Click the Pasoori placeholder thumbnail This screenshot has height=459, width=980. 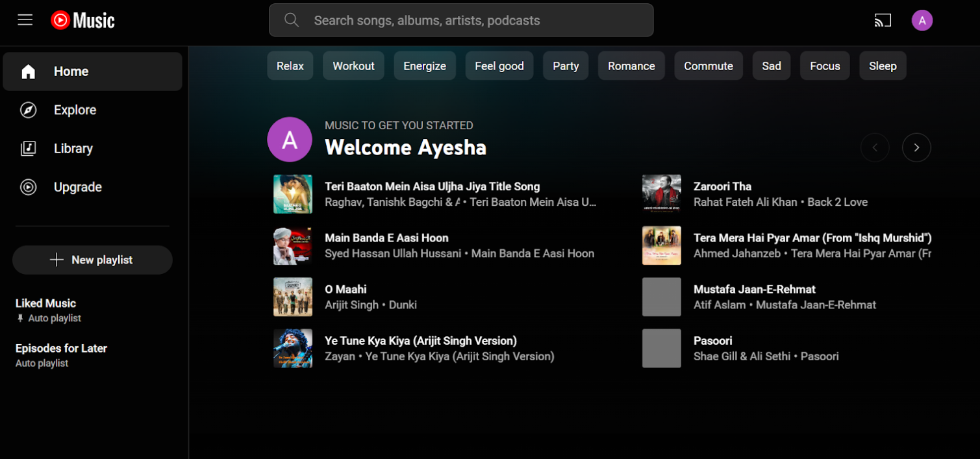pyautogui.click(x=662, y=349)
